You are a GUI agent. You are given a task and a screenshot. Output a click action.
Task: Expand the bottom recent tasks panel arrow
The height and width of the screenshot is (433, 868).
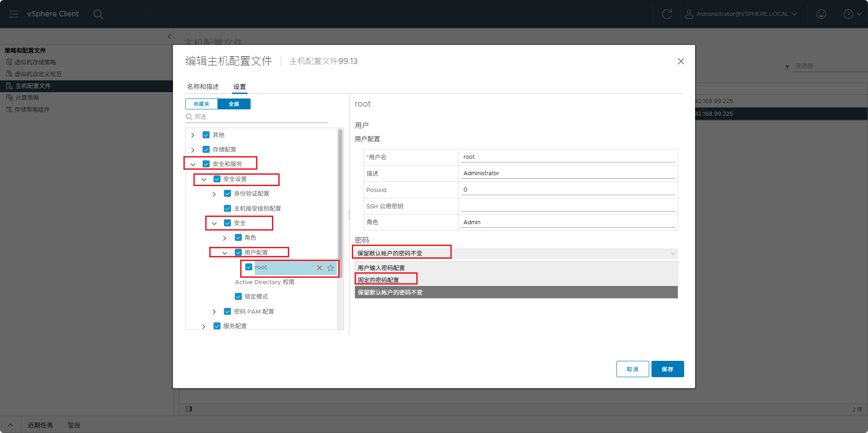pos(10,425)
